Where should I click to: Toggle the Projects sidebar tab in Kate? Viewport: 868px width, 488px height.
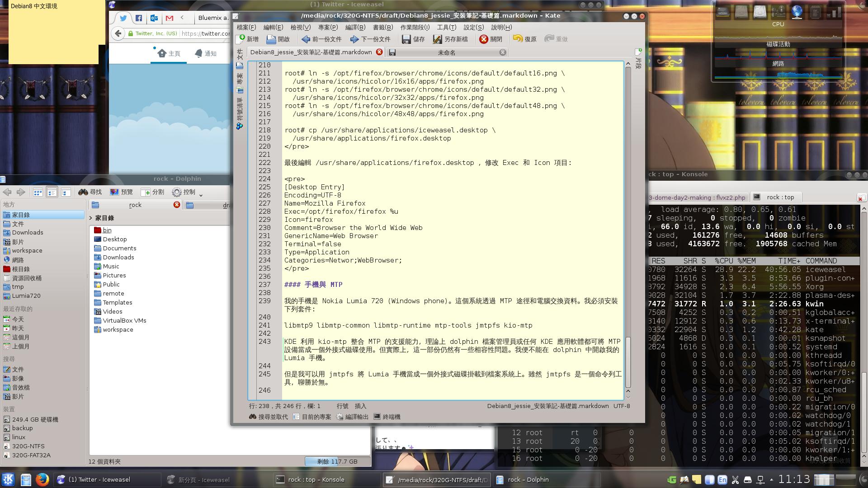[240, 83]
